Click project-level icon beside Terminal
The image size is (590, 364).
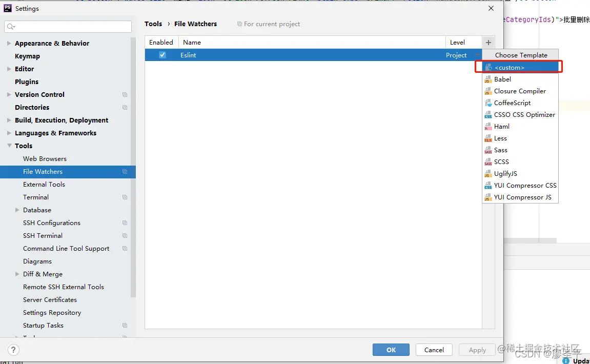pos(125,197)
